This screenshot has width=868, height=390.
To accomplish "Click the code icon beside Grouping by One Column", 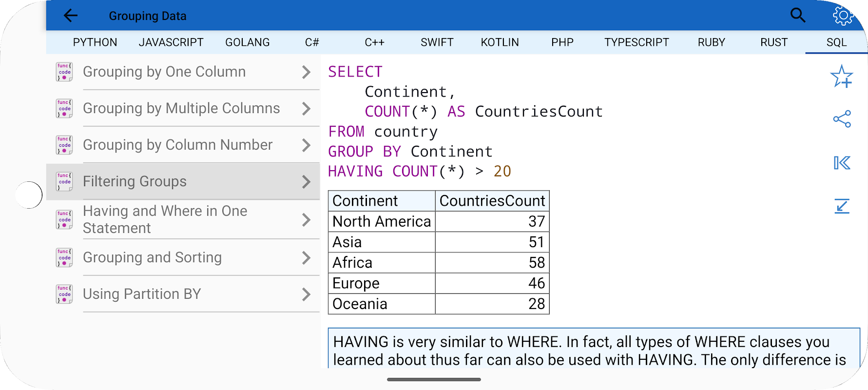I will 64,72.
